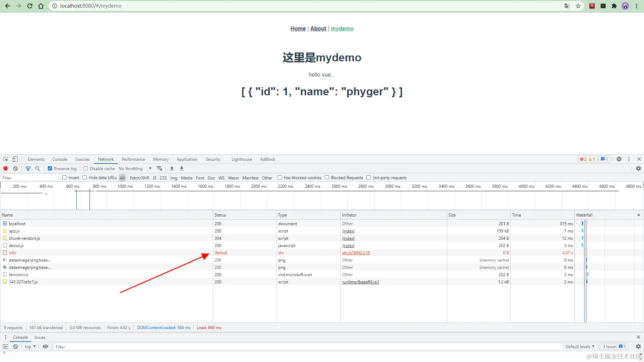Open the About link on the page
The width and height of the screenshot is (644, 362).
[318, 29]
